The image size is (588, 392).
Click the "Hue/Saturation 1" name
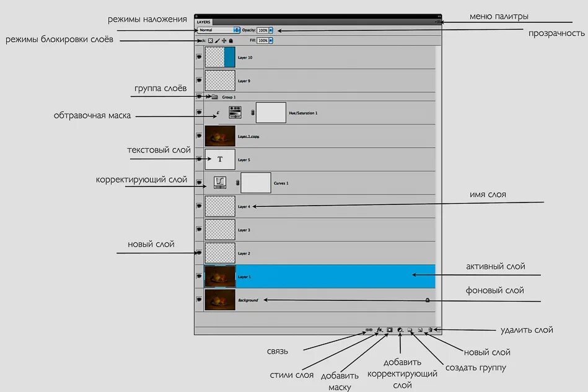pyautogui.click(x=303, y=113)
